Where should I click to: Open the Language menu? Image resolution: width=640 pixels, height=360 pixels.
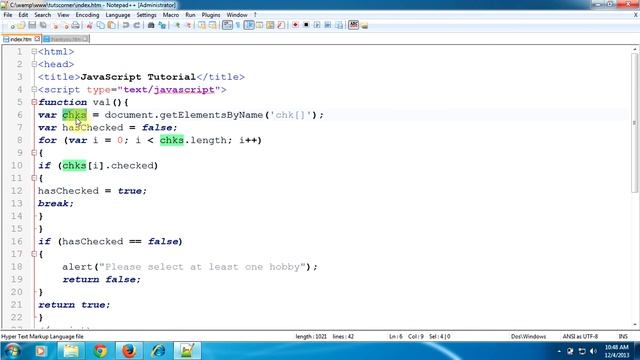118,15
